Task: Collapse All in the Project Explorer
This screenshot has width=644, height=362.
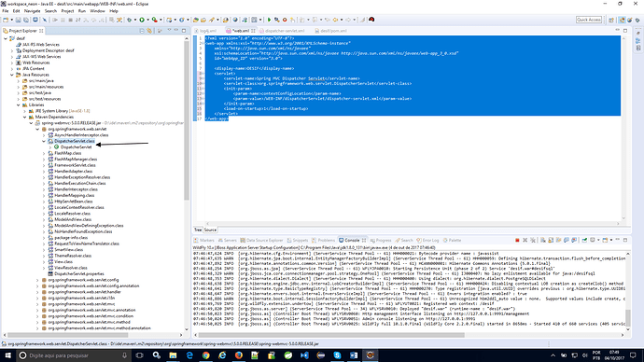Action: click(x=142, y=31)
